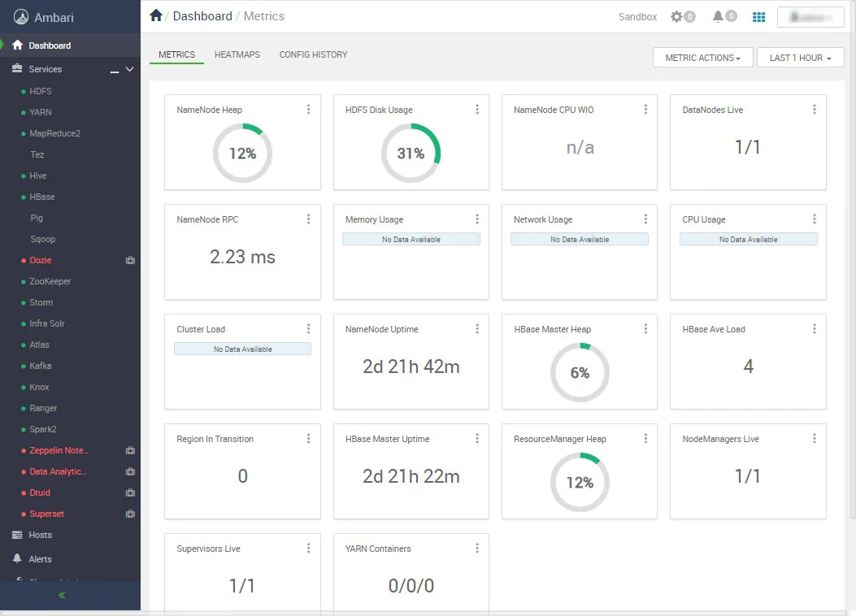Image resolution: width=856 pixels, height=616 pixels.
Task: Click HBase Master Heap 6% gauge
Action: (580, 372)
